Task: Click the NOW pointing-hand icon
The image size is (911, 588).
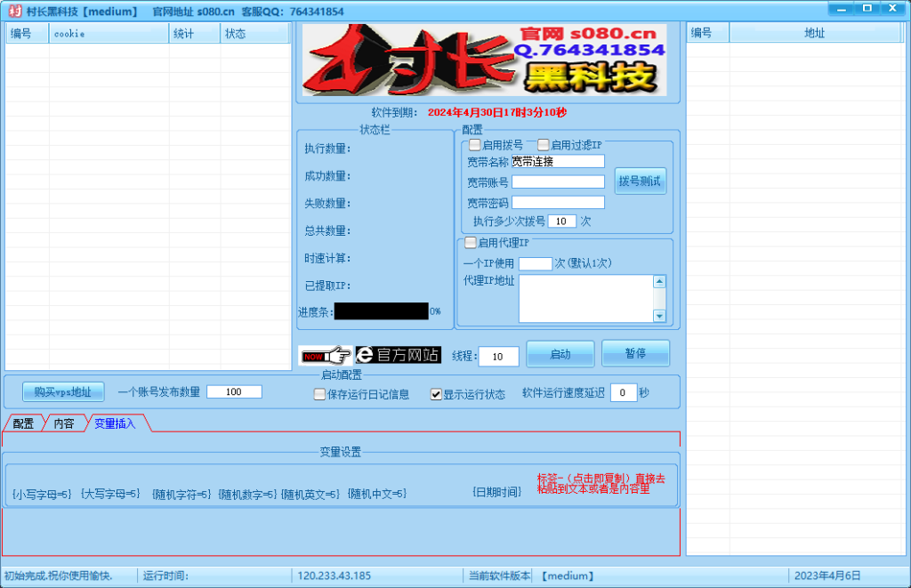Action: (326, 355)
